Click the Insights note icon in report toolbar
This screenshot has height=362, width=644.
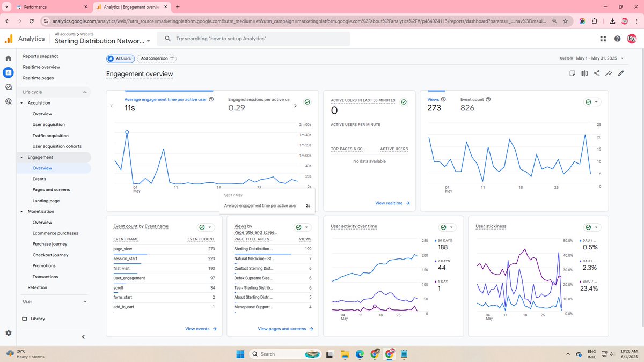pos(573,73)
